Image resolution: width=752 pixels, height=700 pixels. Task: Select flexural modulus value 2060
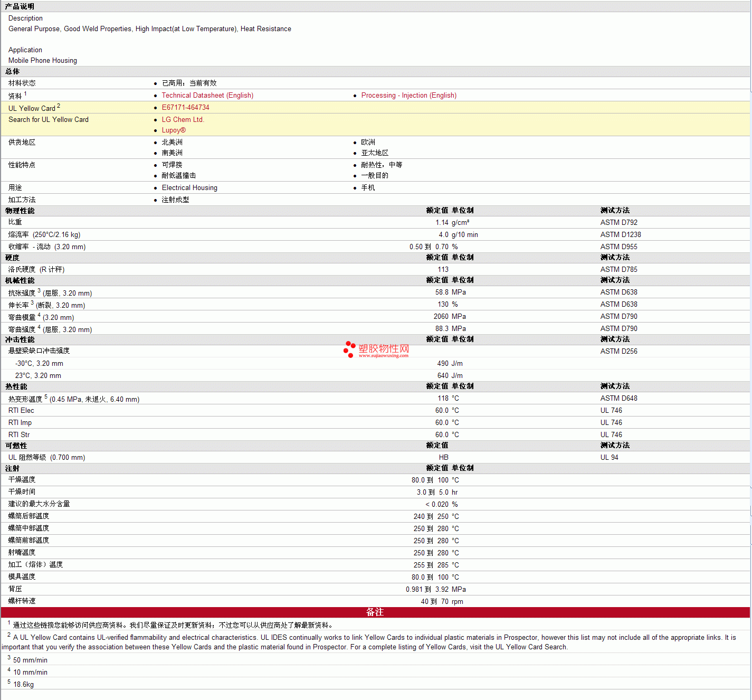[441, 317]
